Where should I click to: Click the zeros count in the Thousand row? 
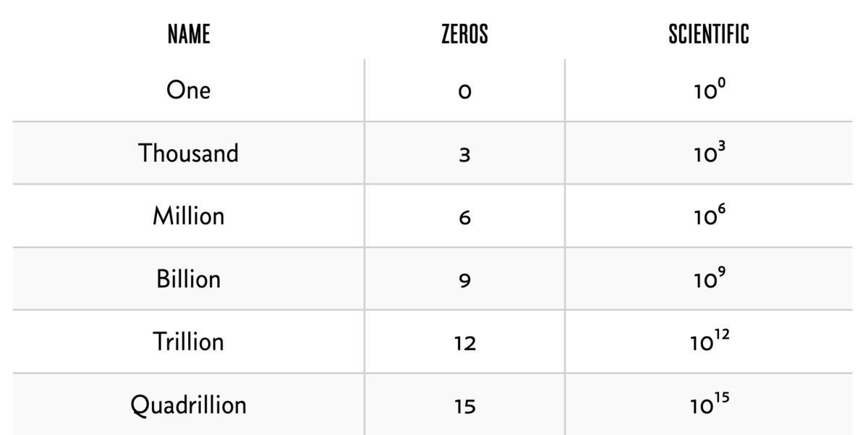[x=464, y=154]
